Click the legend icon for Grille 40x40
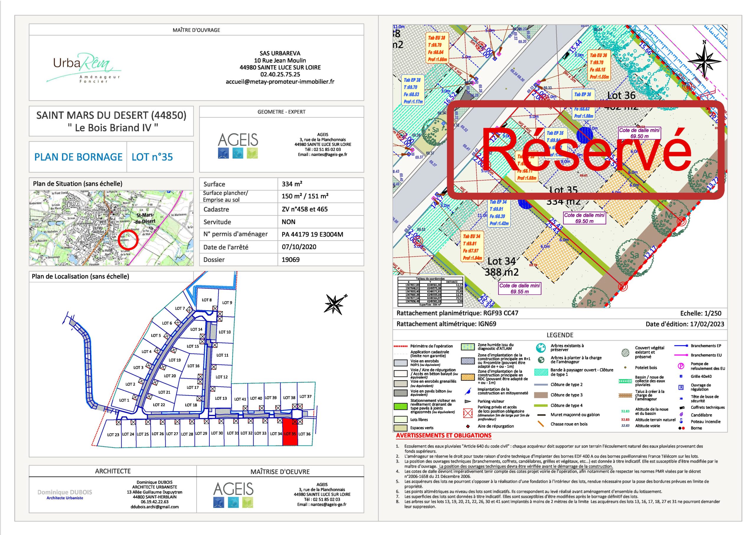The image size is (756, 535). [x=681, y=376]
